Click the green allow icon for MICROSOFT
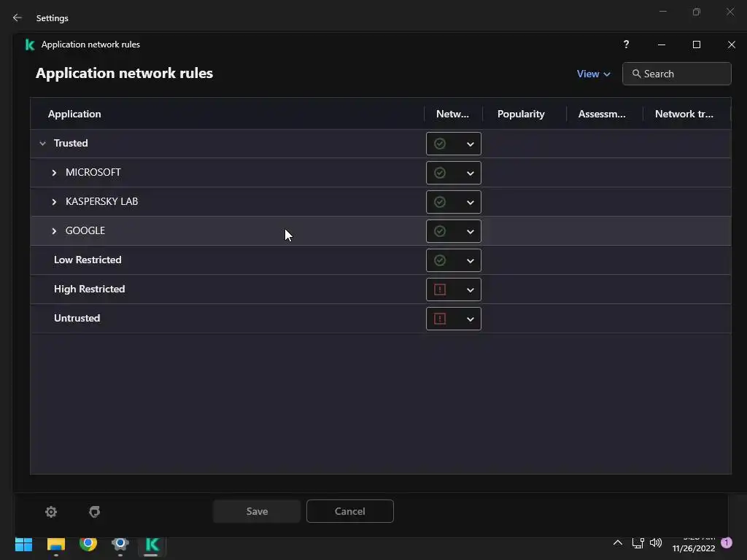Viewport: 747px width, 560px height. (440, 173)
